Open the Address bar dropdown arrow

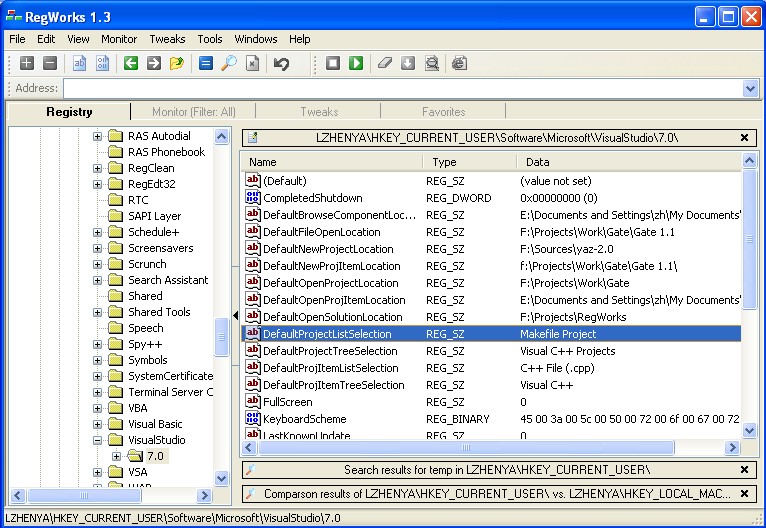pyautogui.click(x=750, y=88)
